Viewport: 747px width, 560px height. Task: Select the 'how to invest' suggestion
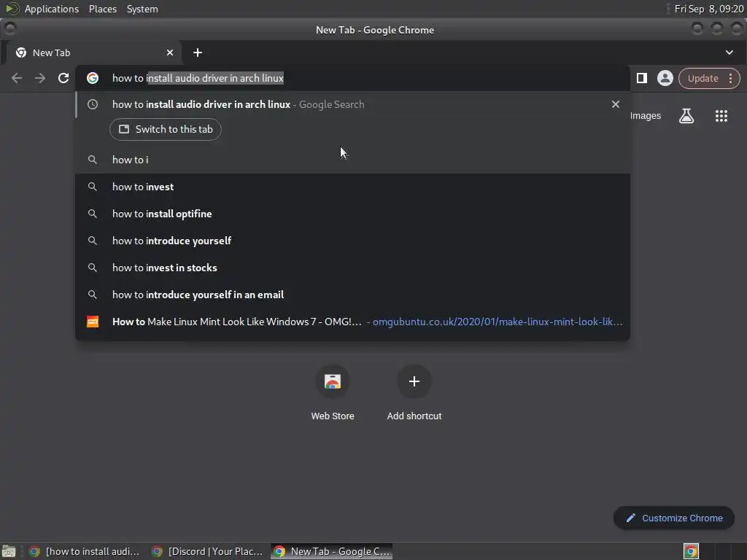(352, 187)
